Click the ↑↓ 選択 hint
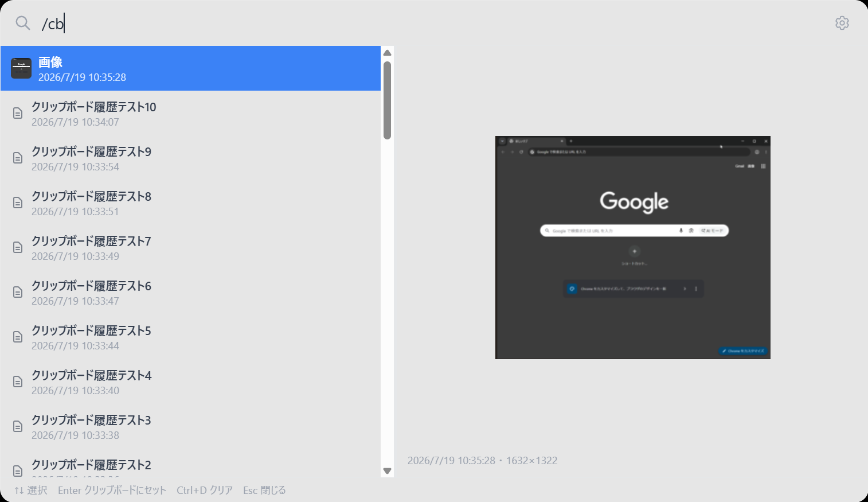Screen dimensions: 868x502 pyautogui.click(x=31, y=491)
